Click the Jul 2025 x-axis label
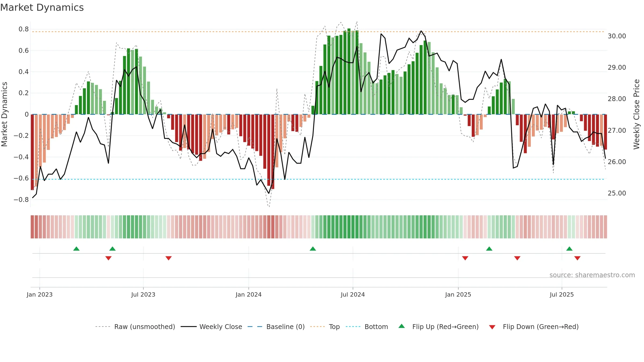The width and height of the screenshot is (644, 362). pos(562,294)
